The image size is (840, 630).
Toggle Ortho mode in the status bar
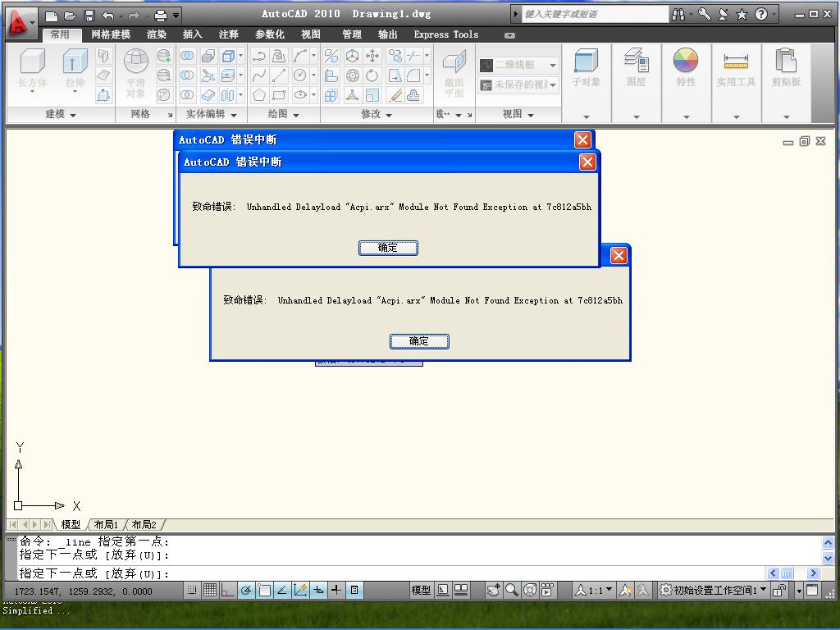[x=228, y=590]
